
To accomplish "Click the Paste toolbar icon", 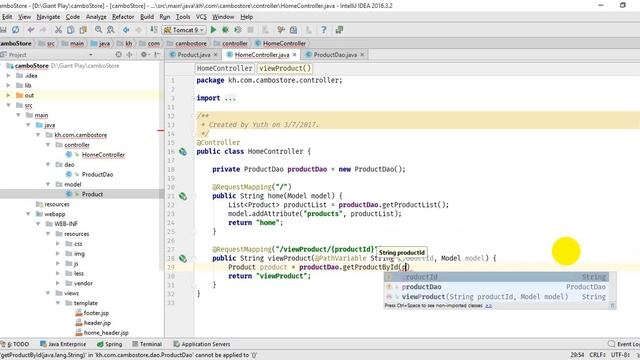I will coord(83,30).
